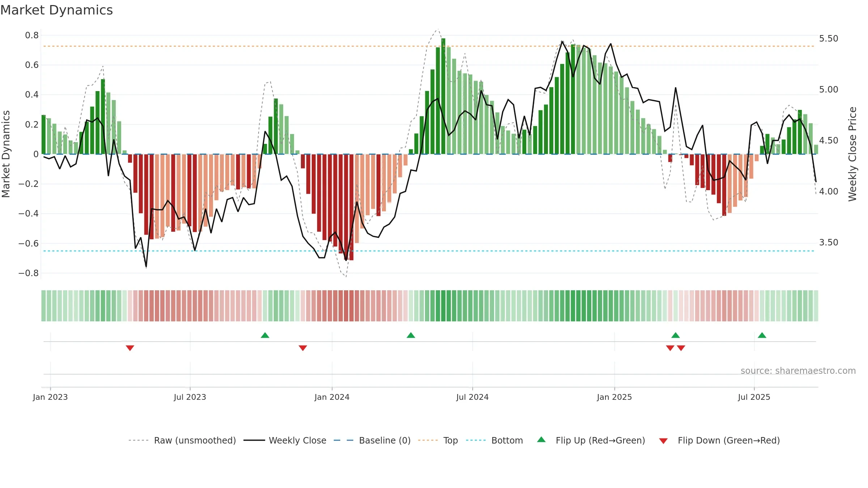Click the −0.8 left axis tick label

pos(29,273)
